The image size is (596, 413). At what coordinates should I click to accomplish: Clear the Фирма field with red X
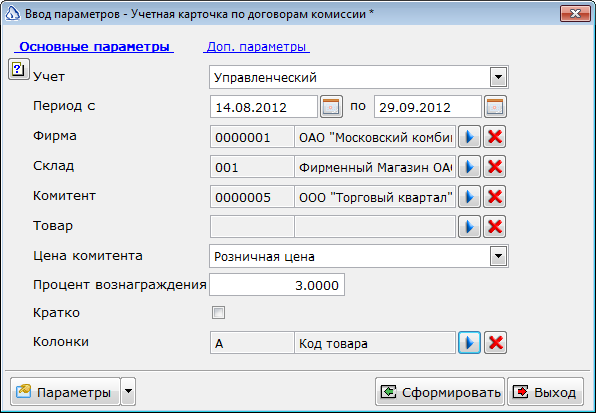coord(495,137)
